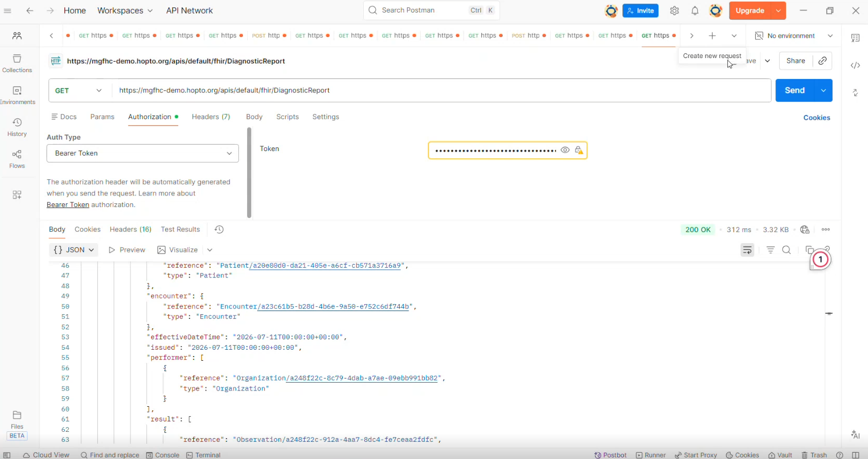Expand the Upgrade button dropdown arrow

(x=779, y=10)
